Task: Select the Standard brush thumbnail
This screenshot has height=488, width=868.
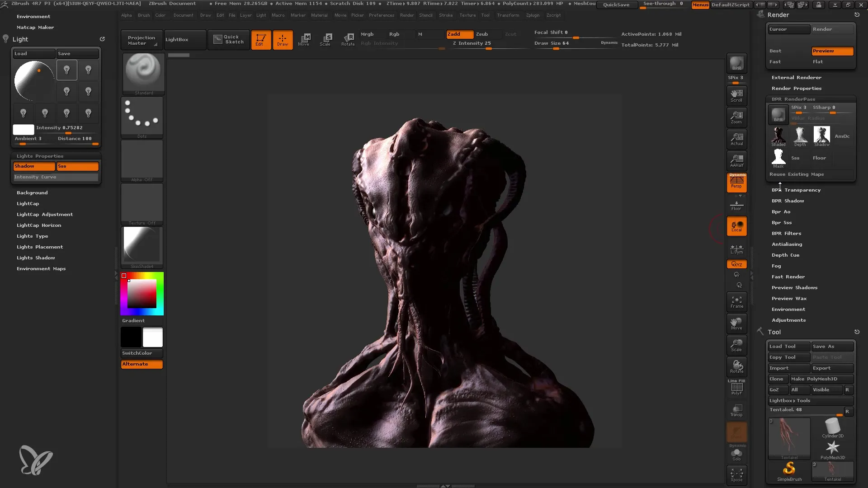Action: click(x=143, y=74)
